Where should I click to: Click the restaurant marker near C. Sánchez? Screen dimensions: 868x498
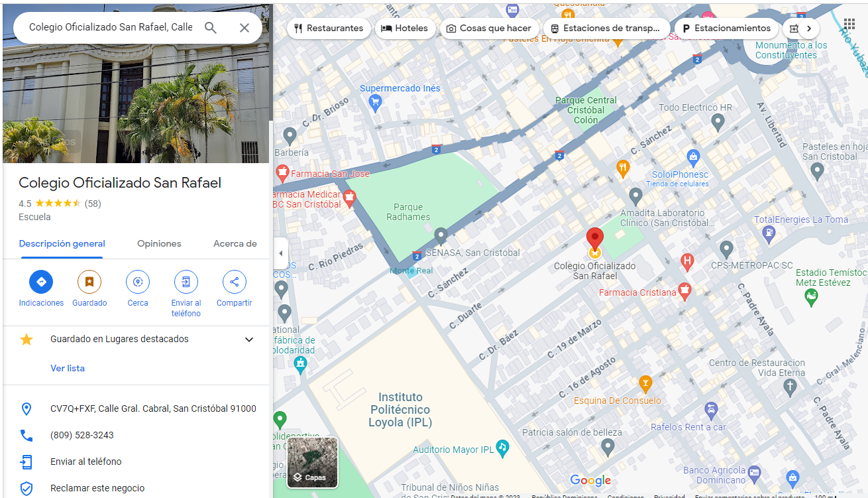click(623, 167)
